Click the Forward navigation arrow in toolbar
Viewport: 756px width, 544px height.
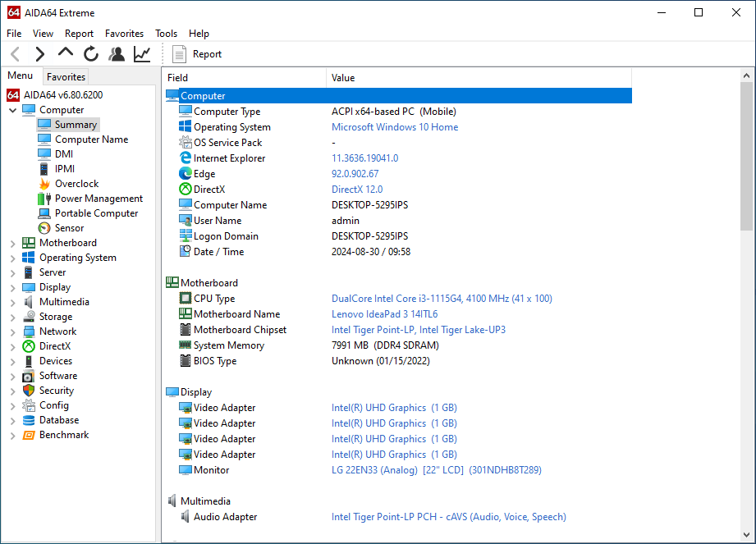click(x=40, y=54)
